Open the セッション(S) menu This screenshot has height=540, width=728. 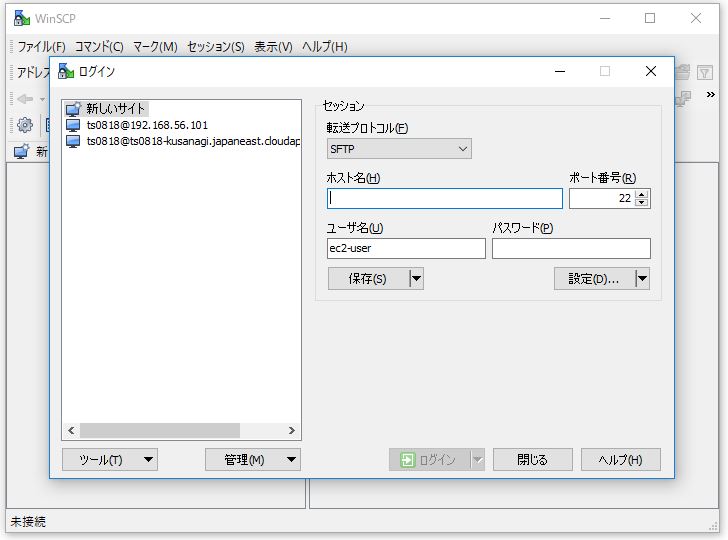pyautogui.click(x=216, y=47)
